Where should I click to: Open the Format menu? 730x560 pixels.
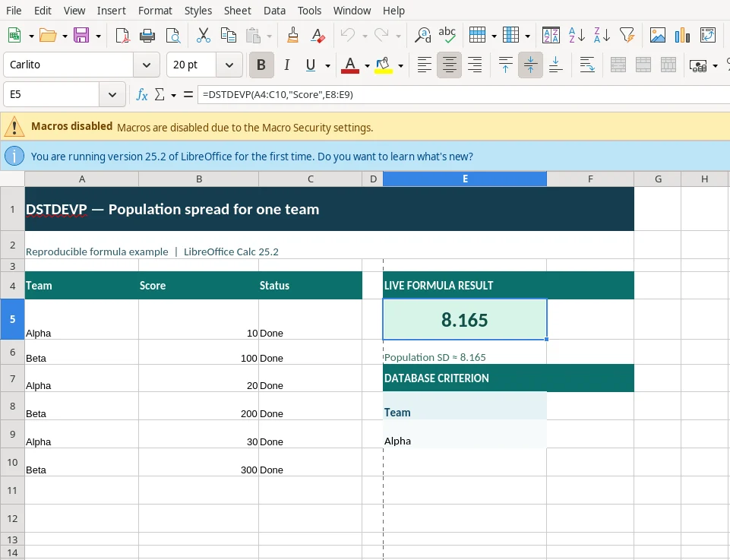[x=155, y=10]
